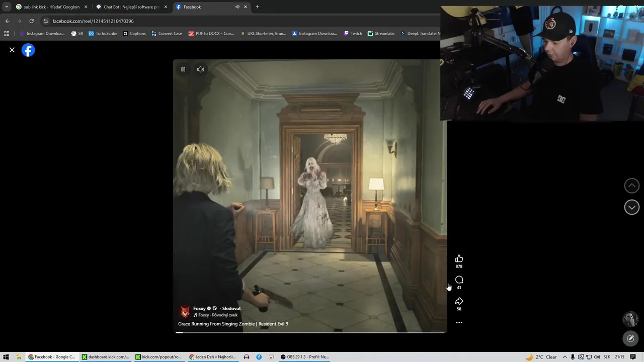This screenshot has height=362, width=644.
Task: Open the Captions bookmark
Action: click(x=134, y=34)
